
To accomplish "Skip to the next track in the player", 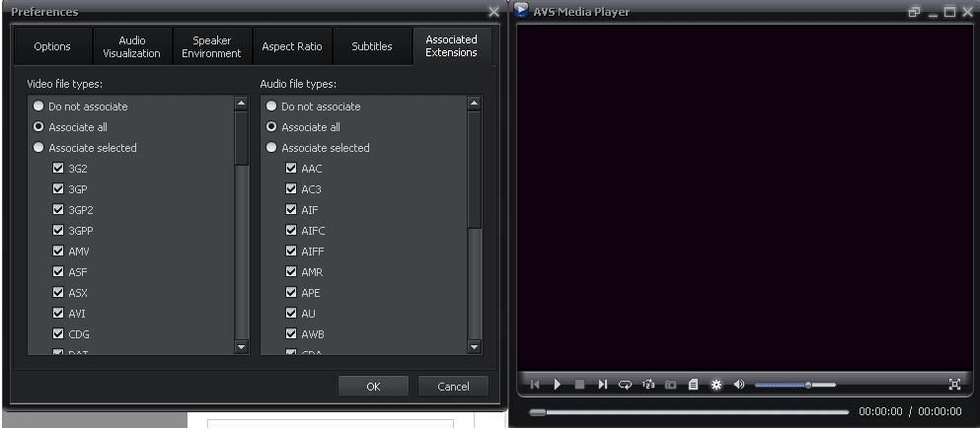I will 602,385.
